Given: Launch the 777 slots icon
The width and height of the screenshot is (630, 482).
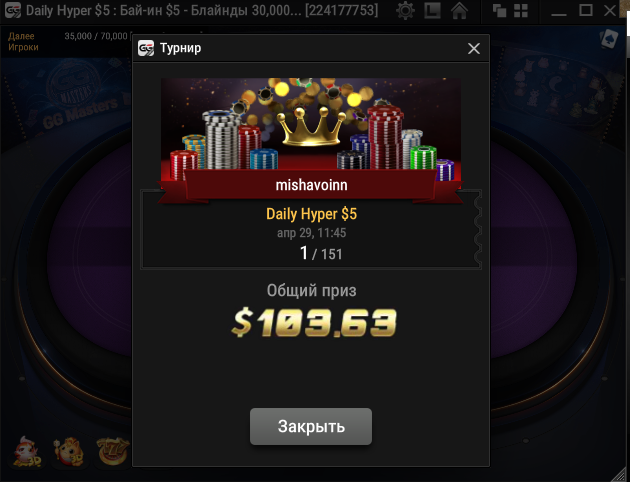Looking at the screenshot, I should tap(113, 452).
